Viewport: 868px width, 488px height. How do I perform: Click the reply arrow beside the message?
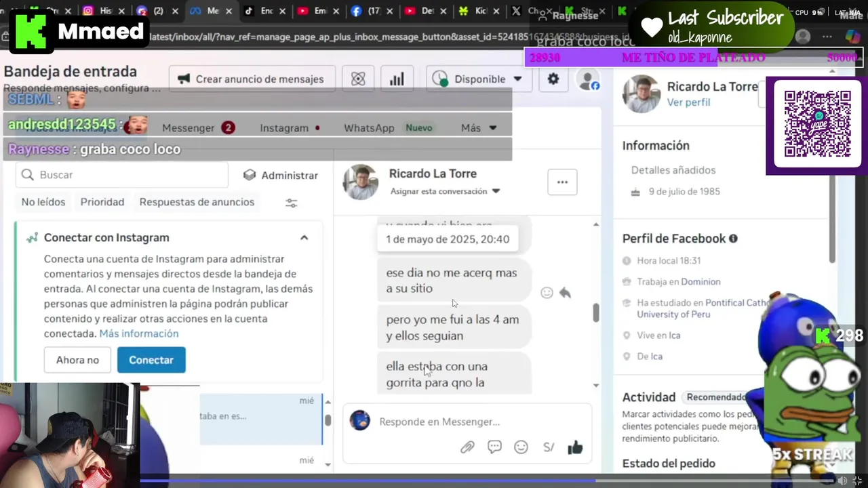click(x=565, y=293)
